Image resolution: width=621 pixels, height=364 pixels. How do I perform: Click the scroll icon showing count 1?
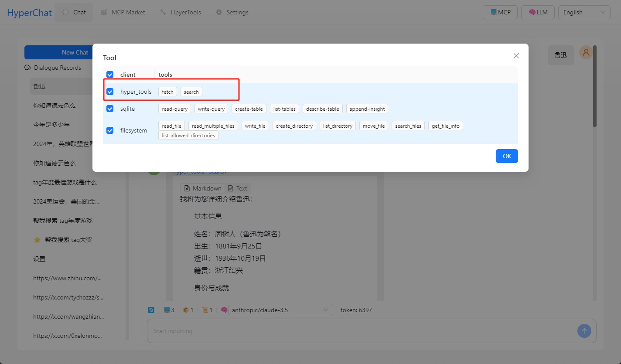[205, 310]
